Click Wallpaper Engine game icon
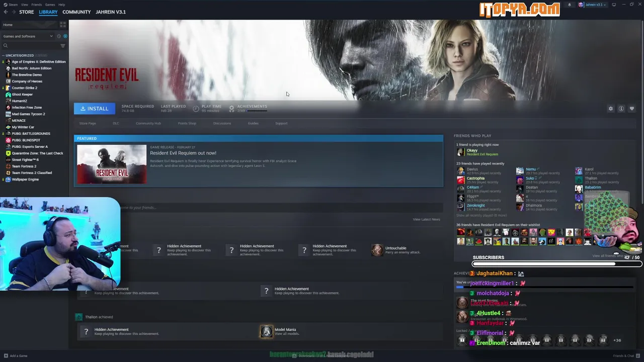Screen dimensions: 644x362 (8, 179)
